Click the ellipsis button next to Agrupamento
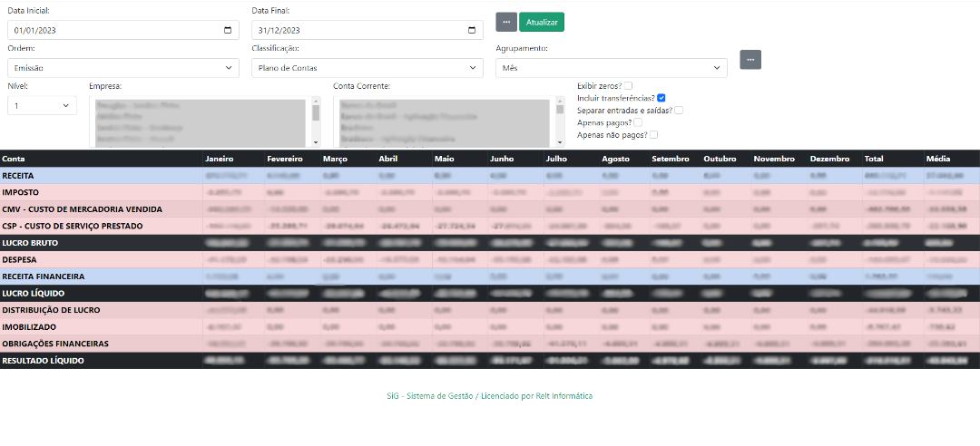 click(x=750, y=60)
